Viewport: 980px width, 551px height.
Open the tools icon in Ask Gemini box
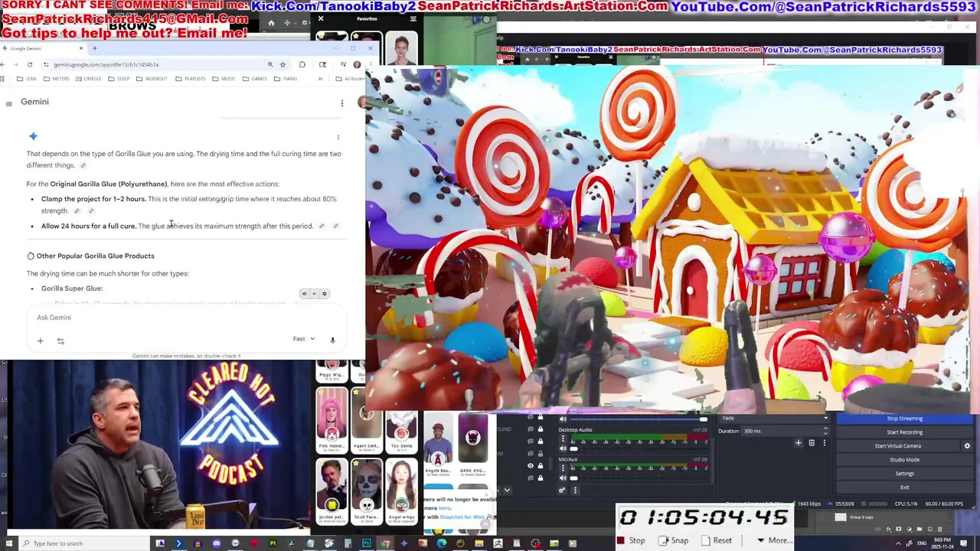[x=60, y=341]
